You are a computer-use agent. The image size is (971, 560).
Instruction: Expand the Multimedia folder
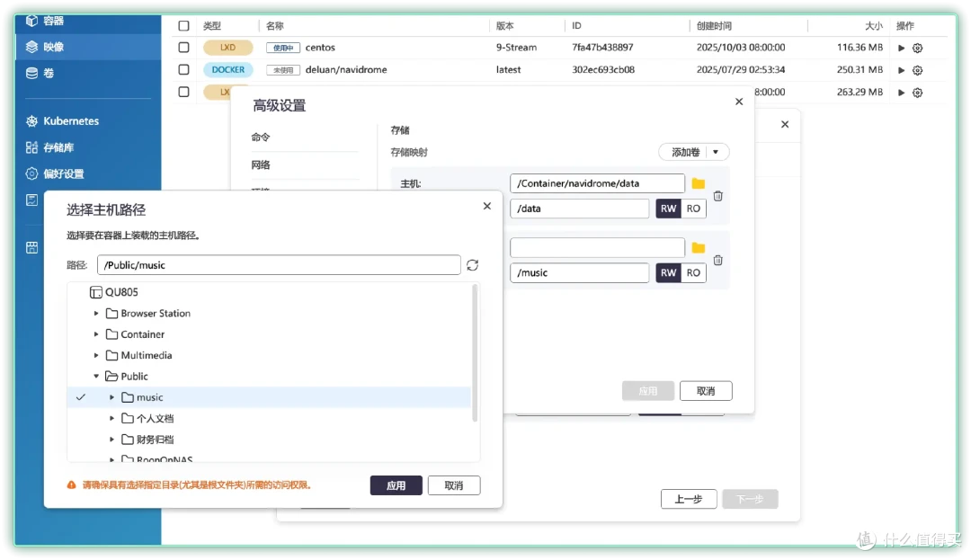[x=96, y=355]
